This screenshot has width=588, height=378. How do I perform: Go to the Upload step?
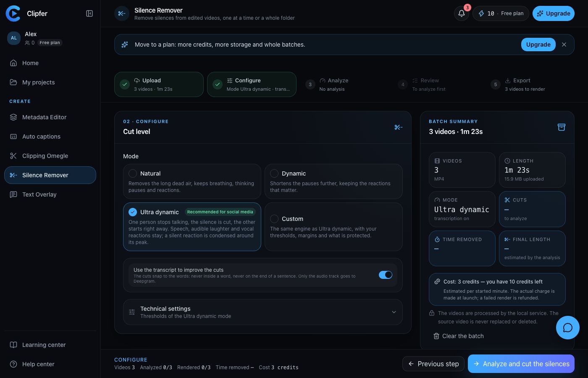tap(159, 84)
